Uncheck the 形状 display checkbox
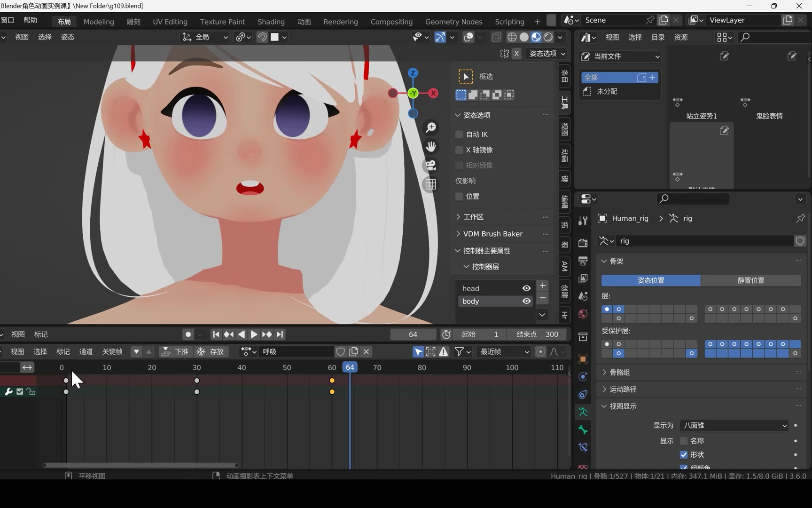The height and width of the screenshot is (508, 812). [x=684, y=455]
